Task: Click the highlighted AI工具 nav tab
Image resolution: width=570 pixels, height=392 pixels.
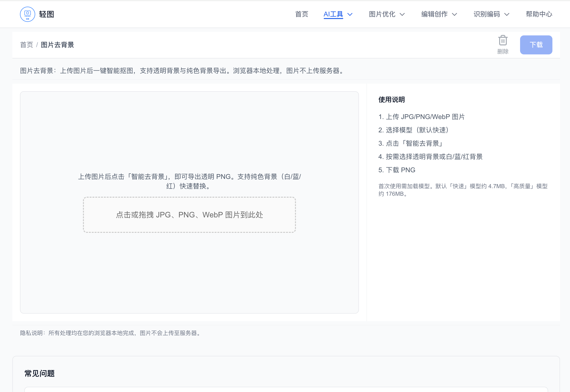Action: (x=333, y=14)
